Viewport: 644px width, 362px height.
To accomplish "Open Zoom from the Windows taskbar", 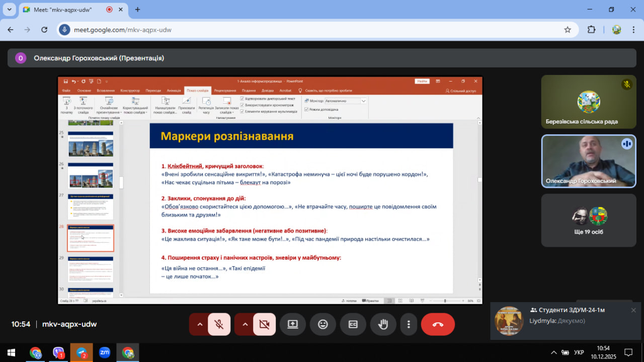I will pyautogui.click(x=104, y=352).
